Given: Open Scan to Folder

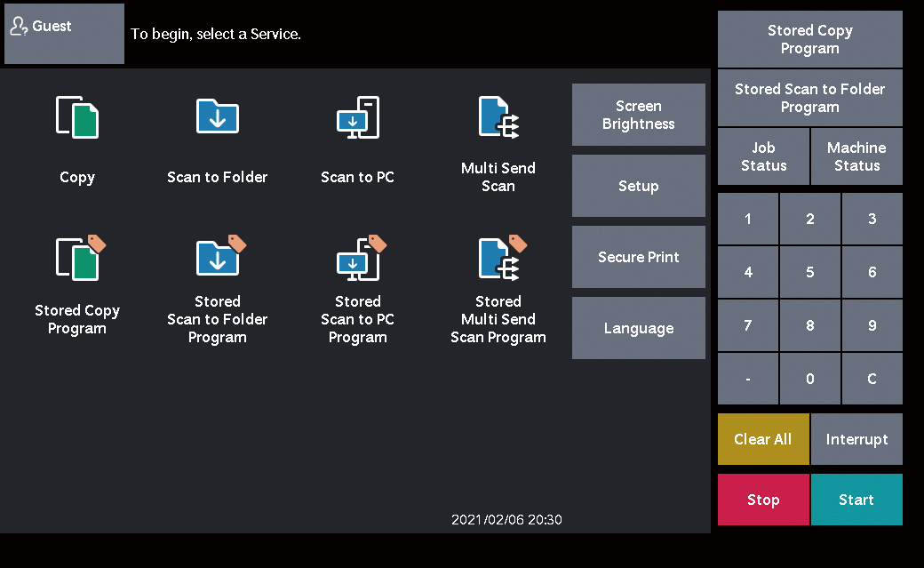Looking at the screenshot, I should pos(217,133).
